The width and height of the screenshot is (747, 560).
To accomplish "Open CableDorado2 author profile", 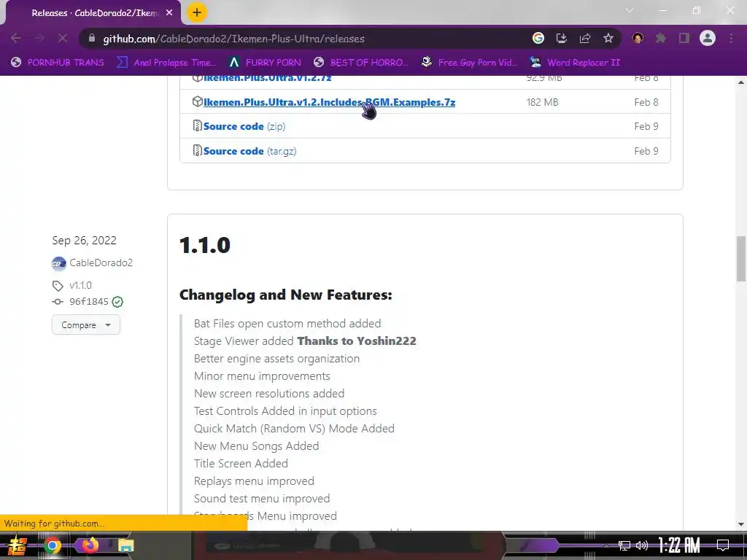I will pos(101,262).
